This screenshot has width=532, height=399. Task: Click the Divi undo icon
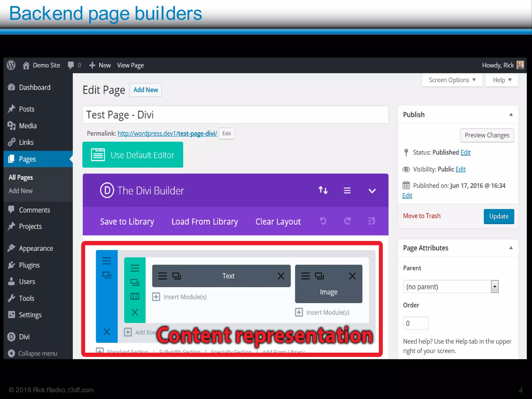click(323, 221)
